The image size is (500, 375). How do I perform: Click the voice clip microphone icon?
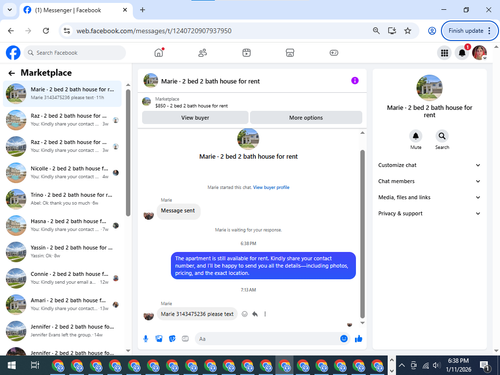pos(146,339)
